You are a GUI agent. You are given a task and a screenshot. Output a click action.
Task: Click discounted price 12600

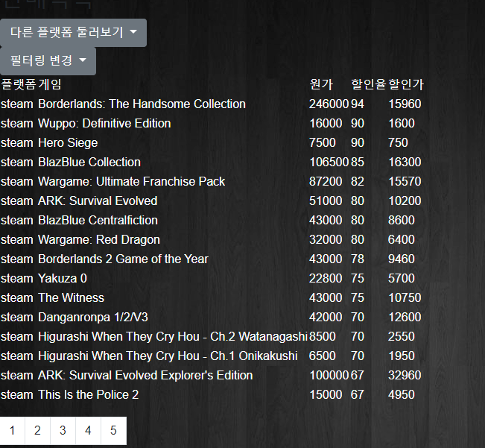405,318
